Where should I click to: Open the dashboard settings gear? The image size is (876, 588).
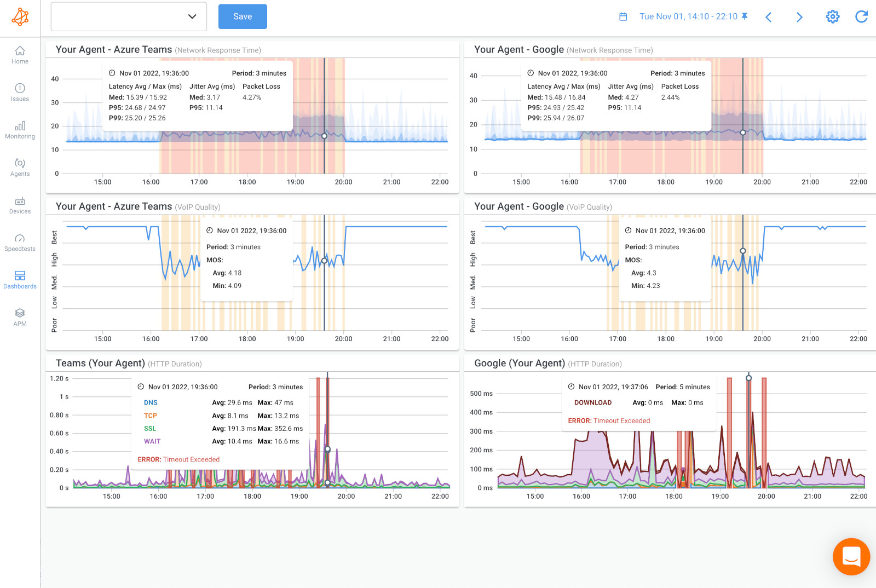click(832, 16)
